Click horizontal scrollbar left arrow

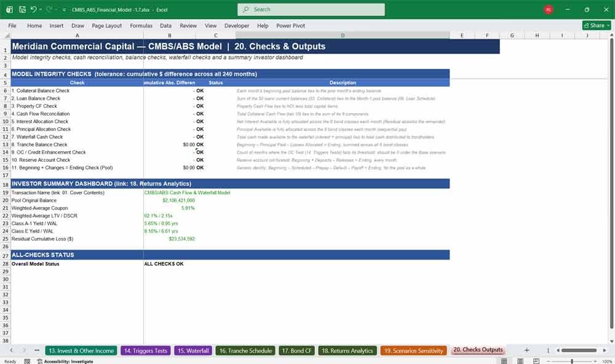[x=558, y=350]
